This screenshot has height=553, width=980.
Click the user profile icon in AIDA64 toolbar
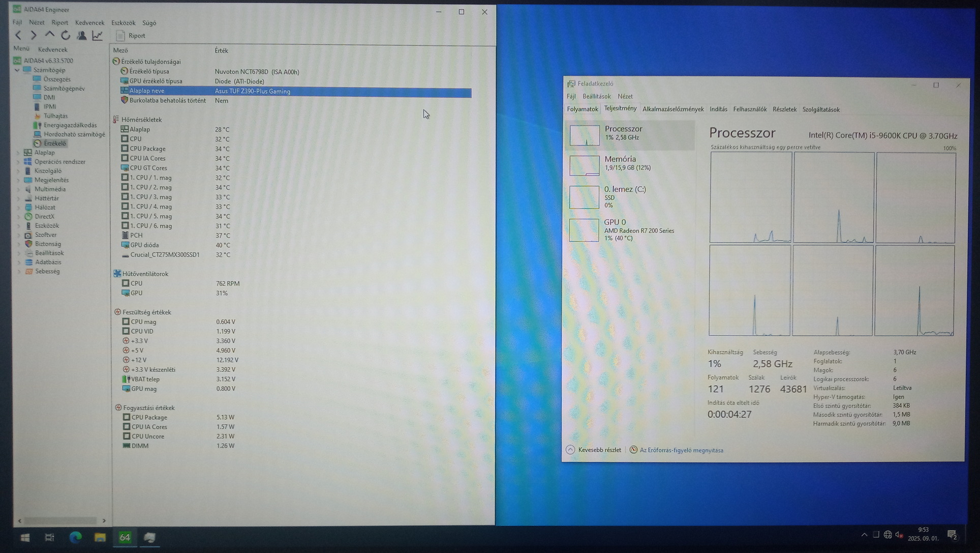pos(81,35)
